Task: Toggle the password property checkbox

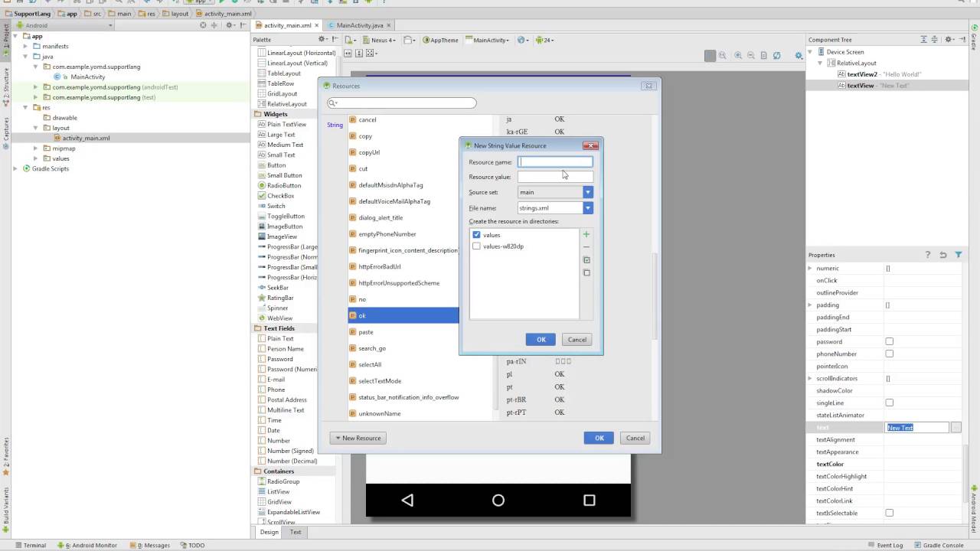Action: (x=889, y=341)
